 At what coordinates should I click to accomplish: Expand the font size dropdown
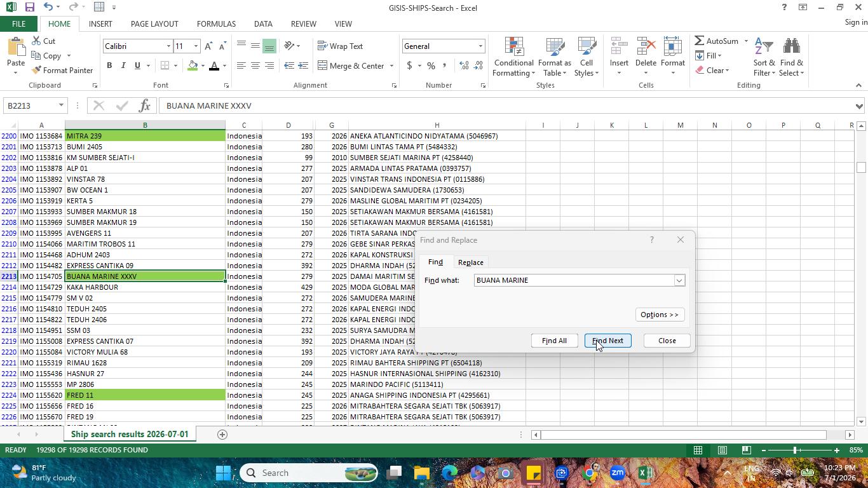tap(196, 46)
